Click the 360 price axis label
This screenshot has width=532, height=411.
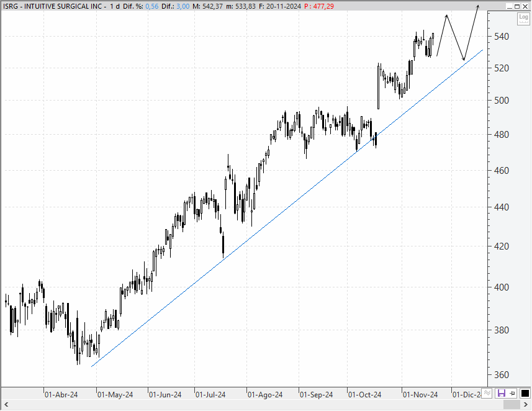(x=502, y=375)
